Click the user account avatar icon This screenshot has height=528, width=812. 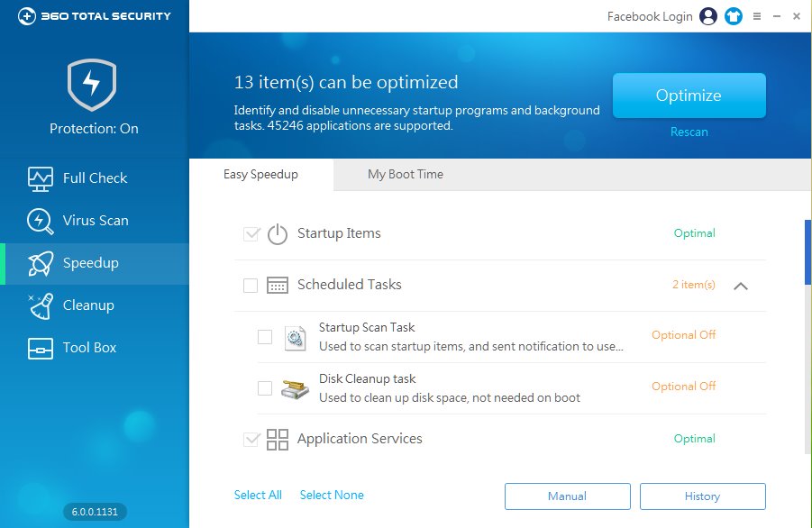tap(708, 16)
